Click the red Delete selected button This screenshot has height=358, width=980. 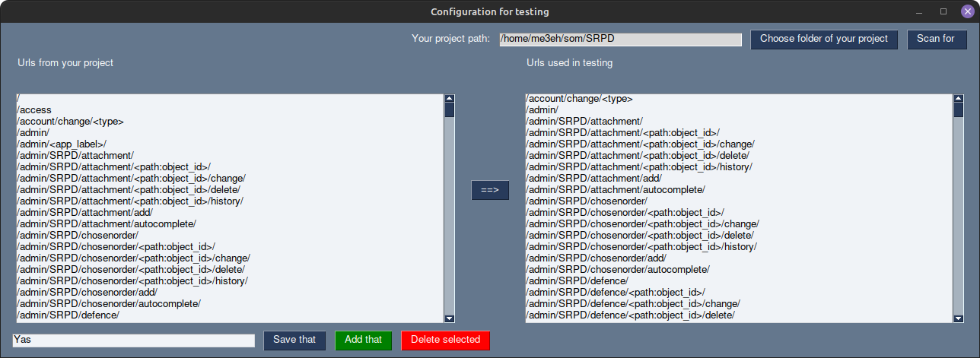tap(445, 341)
